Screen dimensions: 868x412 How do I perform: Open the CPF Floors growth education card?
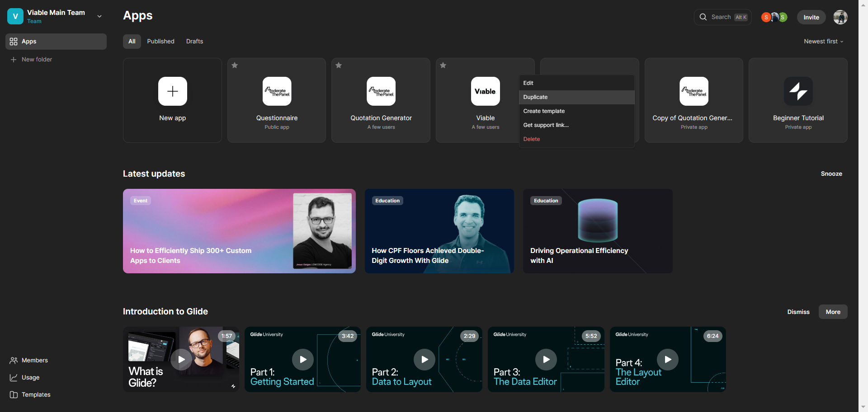(439, 231)
